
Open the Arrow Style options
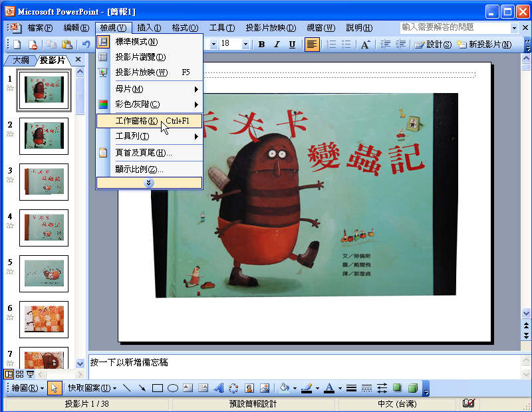382,388
